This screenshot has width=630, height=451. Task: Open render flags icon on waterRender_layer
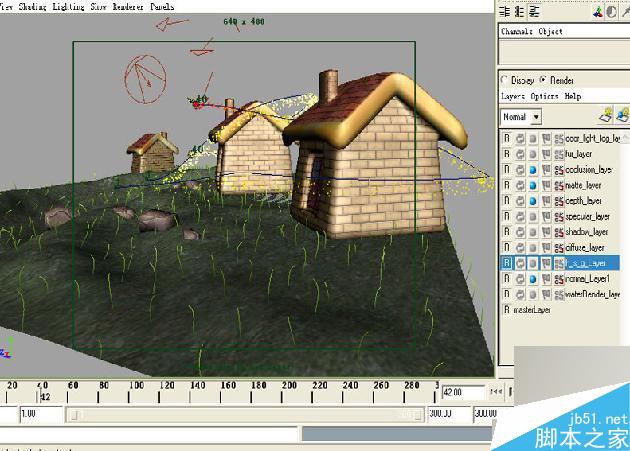(546, 294)
